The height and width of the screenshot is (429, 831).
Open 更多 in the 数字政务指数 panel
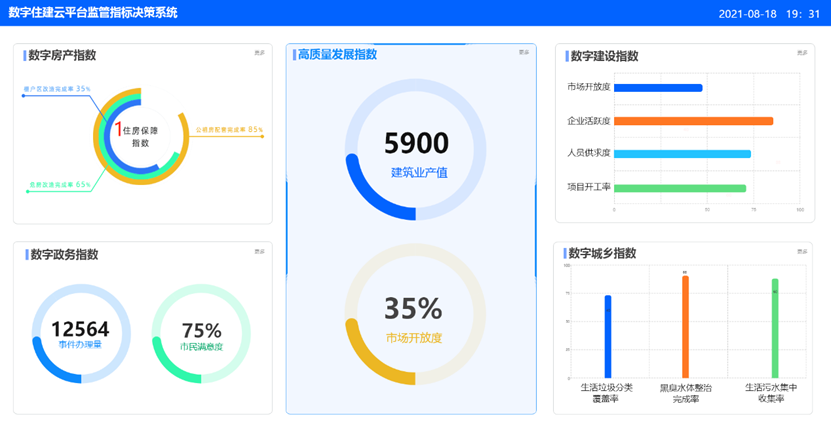(259, 251)
